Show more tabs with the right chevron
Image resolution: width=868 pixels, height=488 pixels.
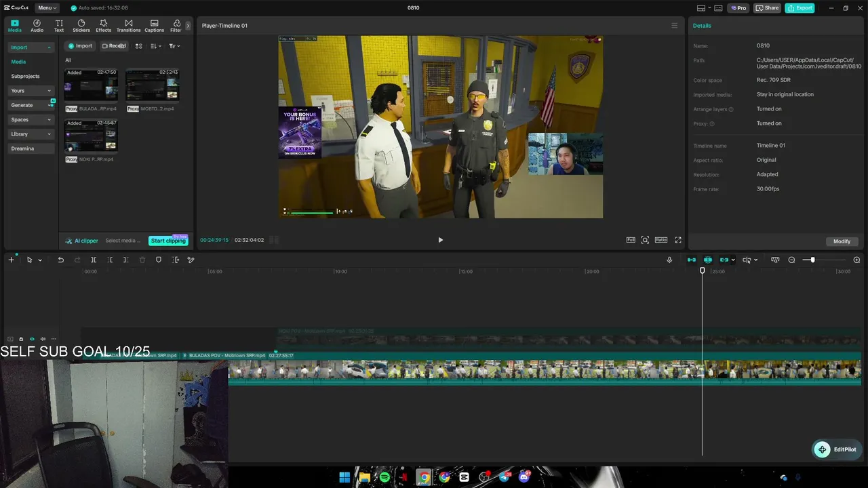click(x=188, y=26)
